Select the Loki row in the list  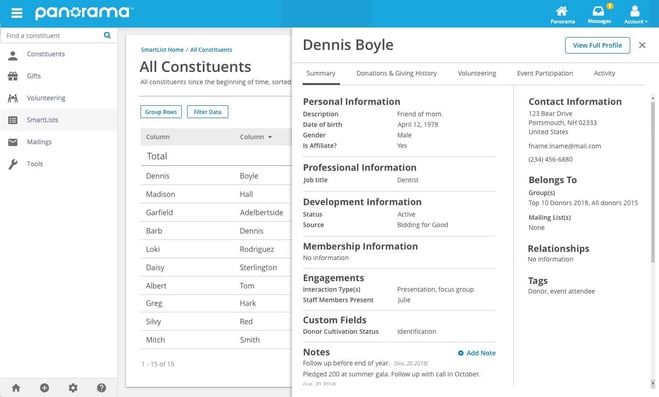[216, 249]
